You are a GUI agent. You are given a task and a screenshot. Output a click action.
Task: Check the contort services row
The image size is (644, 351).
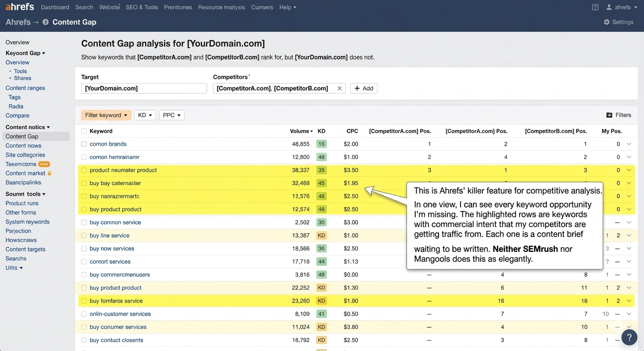coord(84,262)
